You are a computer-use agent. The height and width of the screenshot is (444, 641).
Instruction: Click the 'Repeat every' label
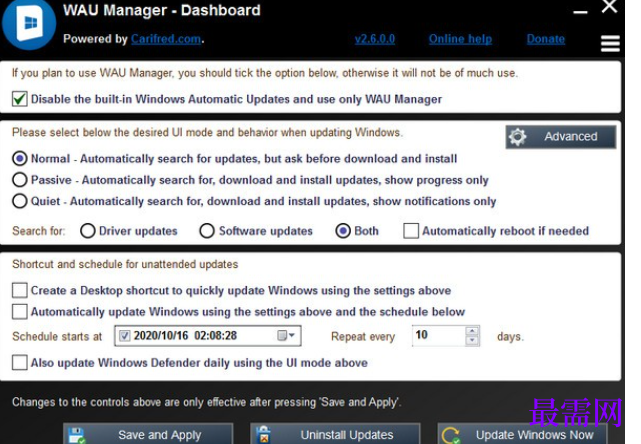pyautogui.click(x=363, y=336)
